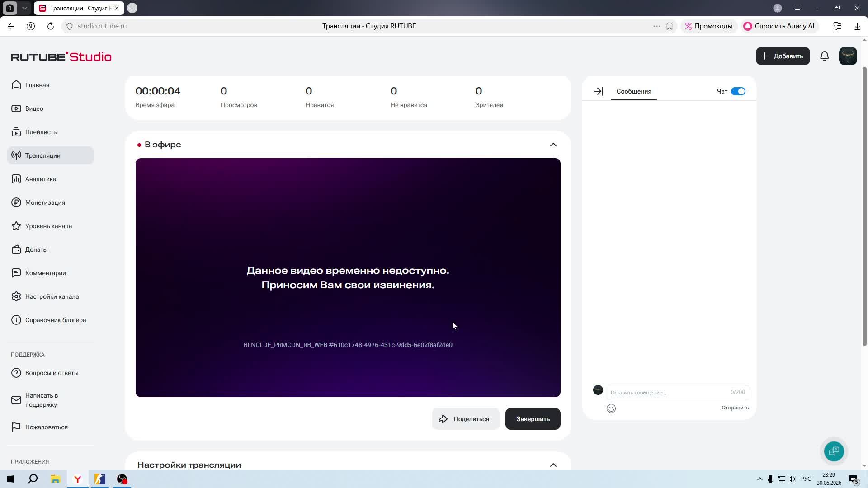The width and height of the screenshot is (868, 488).
Task: Collapse the chat panel with arrow icon
Action: pyautogui.click(x=599, y=91)
